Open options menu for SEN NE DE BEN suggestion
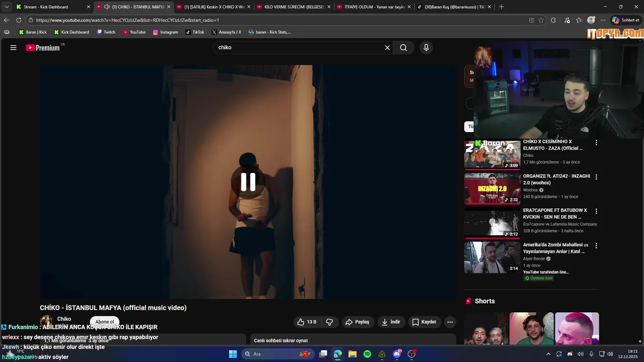644x362 pixels. 596,212
